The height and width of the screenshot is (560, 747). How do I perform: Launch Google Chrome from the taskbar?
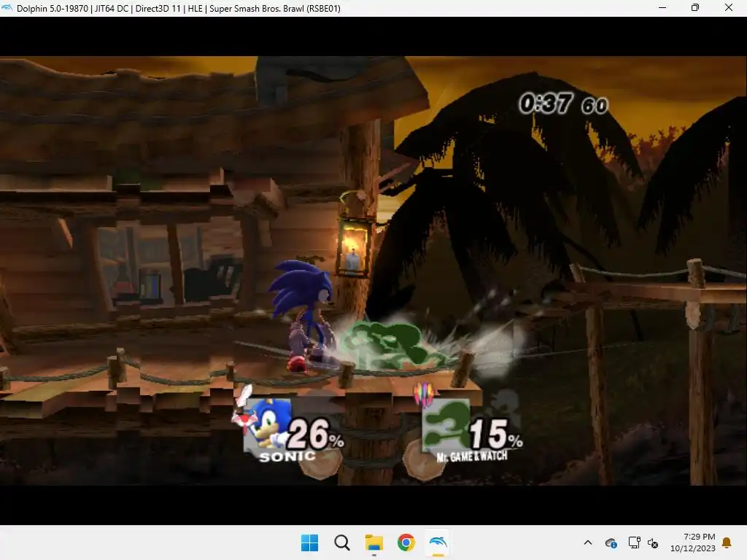pyautogui.click(x=406, y=542)
